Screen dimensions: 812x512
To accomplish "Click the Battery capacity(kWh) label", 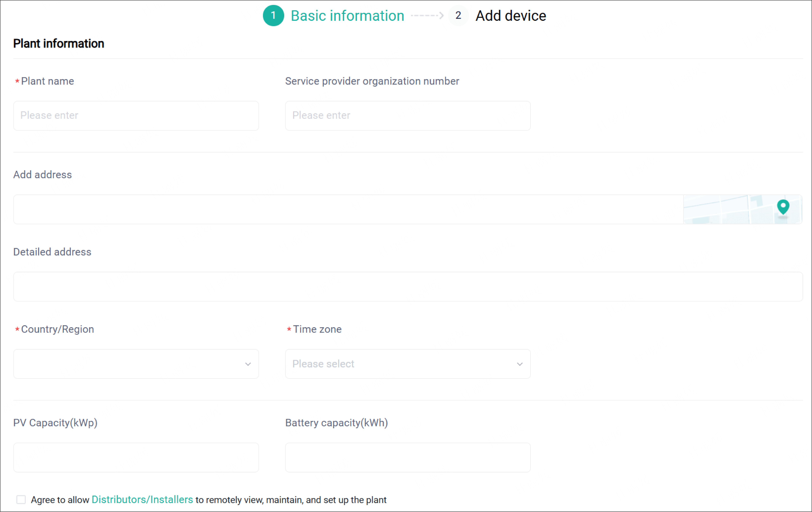I will [337, 423].
